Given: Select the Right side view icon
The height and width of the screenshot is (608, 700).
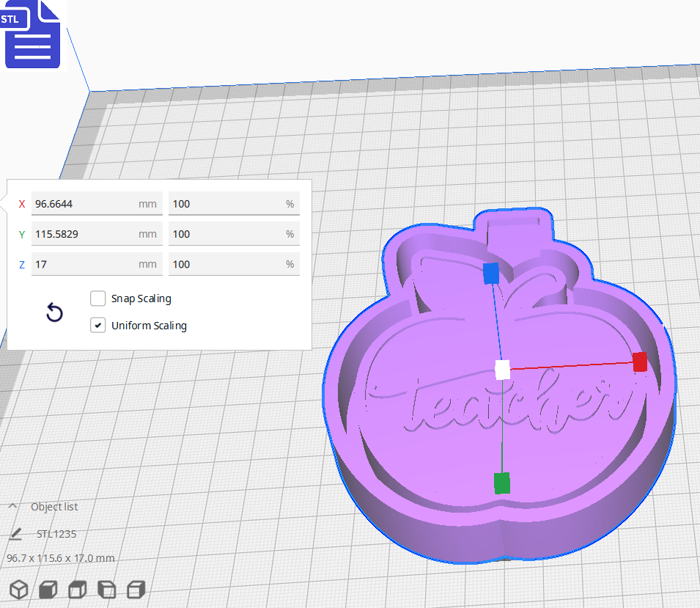Looking at the screenshot, I should [x=136, y=590].
